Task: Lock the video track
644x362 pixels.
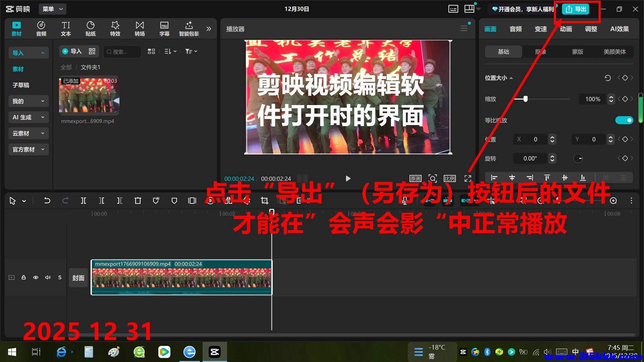Action: [24, 277]
